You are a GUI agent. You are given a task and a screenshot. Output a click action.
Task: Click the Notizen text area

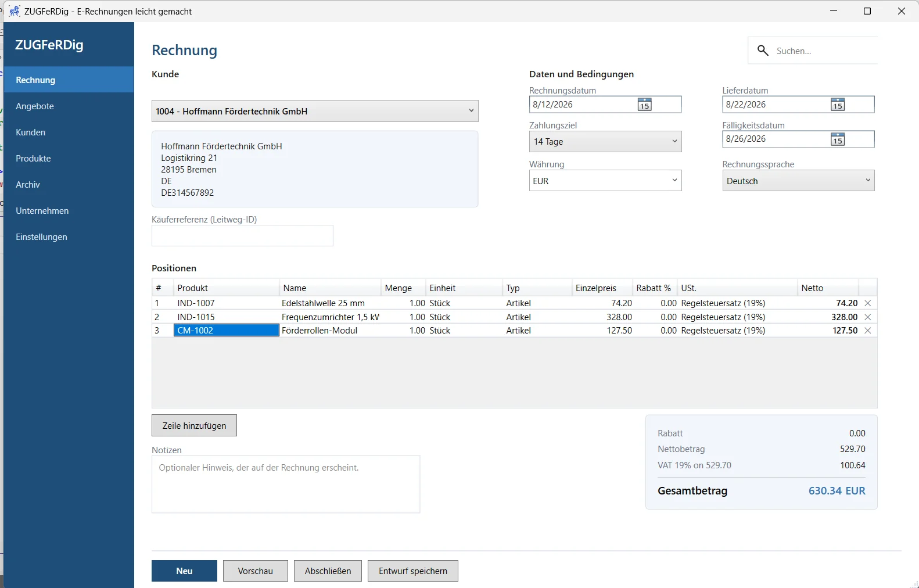[286, 484]
